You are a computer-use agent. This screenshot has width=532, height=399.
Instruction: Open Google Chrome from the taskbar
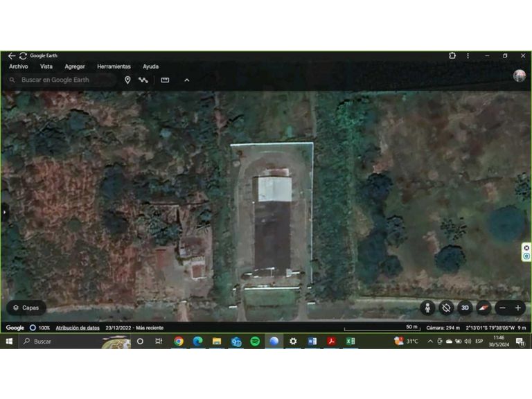(179, 342)
